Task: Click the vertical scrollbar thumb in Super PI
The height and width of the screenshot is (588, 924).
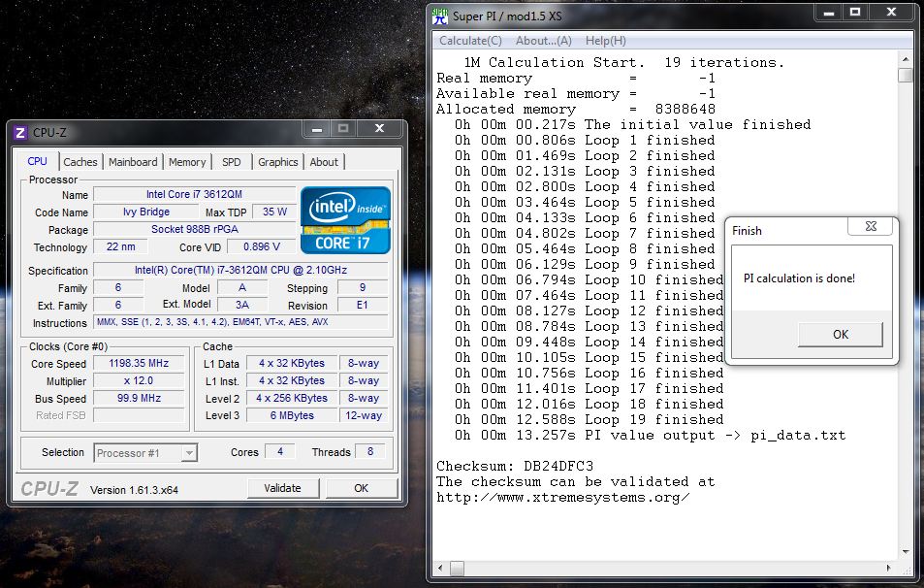Action: 906,76
